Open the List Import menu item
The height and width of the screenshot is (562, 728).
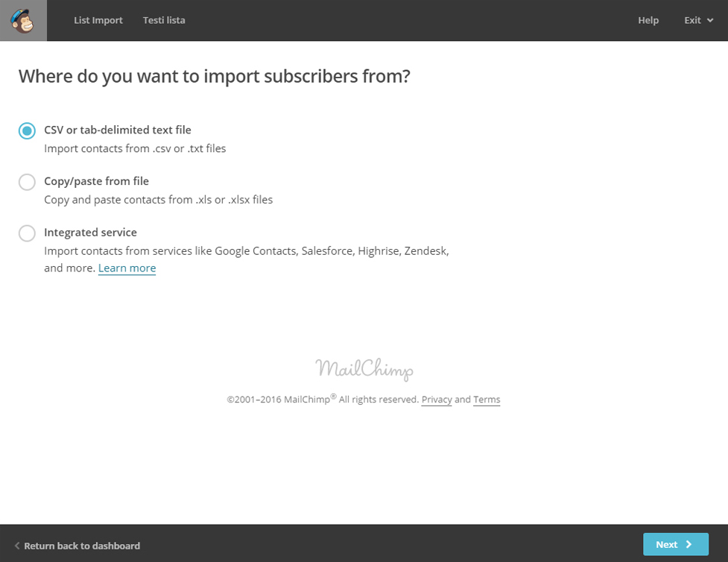98,20
